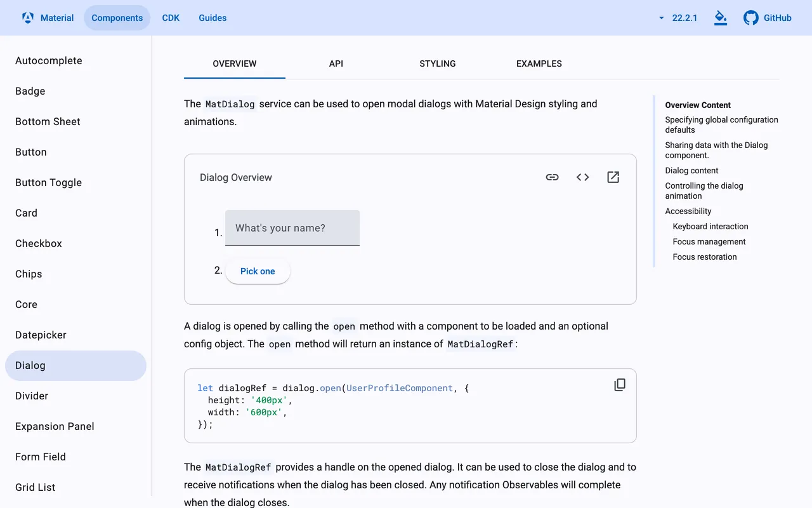Open Button Toggle component docs
The height and width of the screenshot is (508, 812).
tap(75, 183)
